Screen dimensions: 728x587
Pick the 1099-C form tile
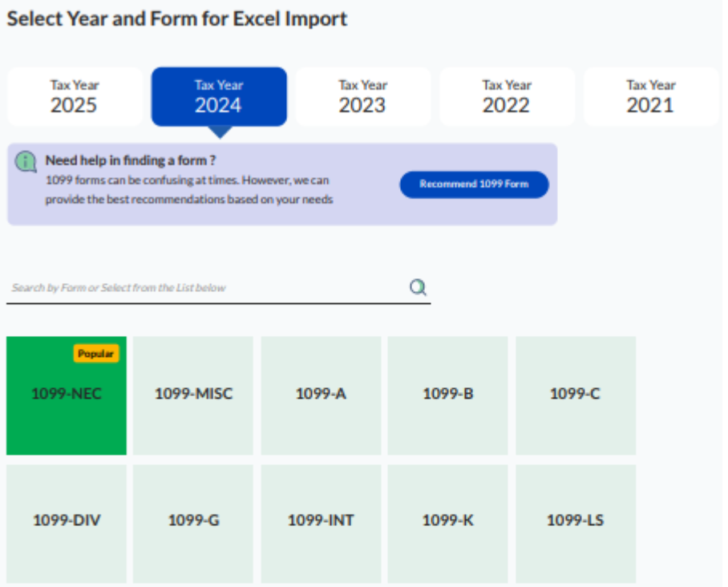point(575,395)
